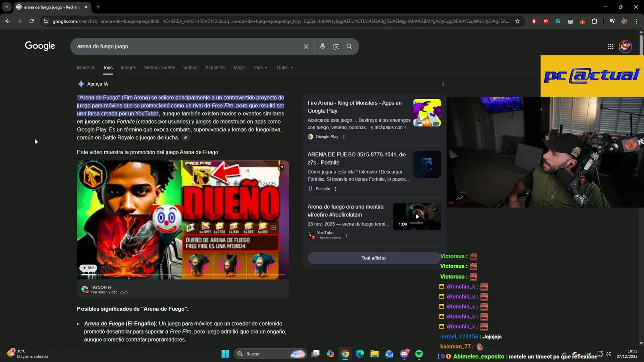Open the Google apps grid

tap(610, 46)
